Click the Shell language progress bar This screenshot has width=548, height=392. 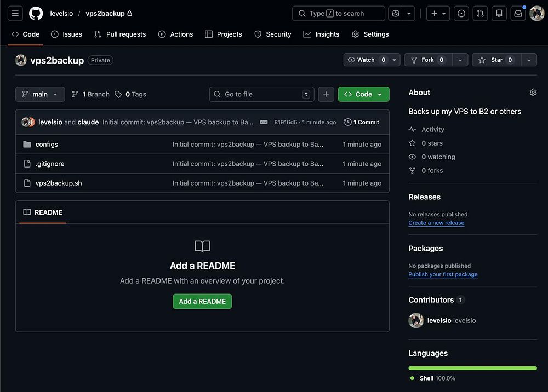(x=472, y=368)
